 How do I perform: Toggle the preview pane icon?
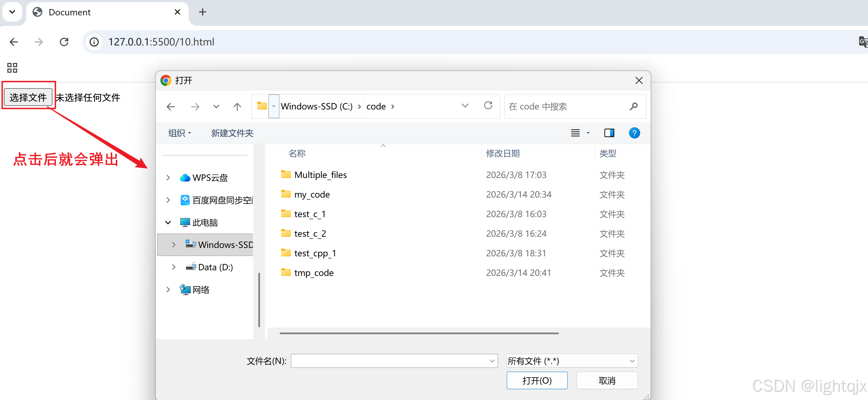[609, 133]
